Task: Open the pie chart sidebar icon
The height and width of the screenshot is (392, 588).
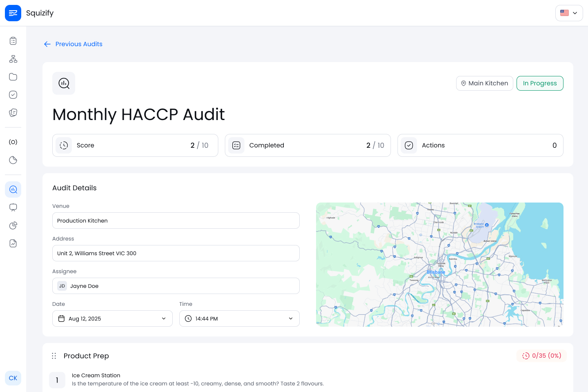Action: click(x=13, y=225)
